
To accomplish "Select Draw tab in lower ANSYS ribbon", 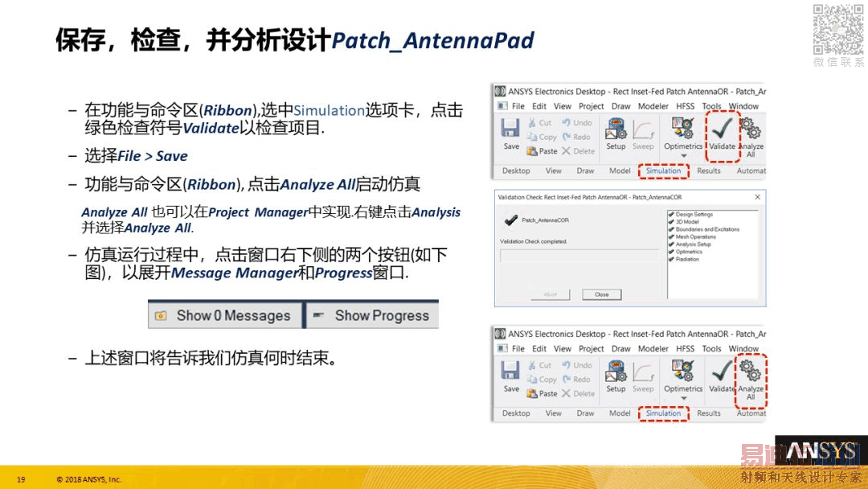I will 585,413.
